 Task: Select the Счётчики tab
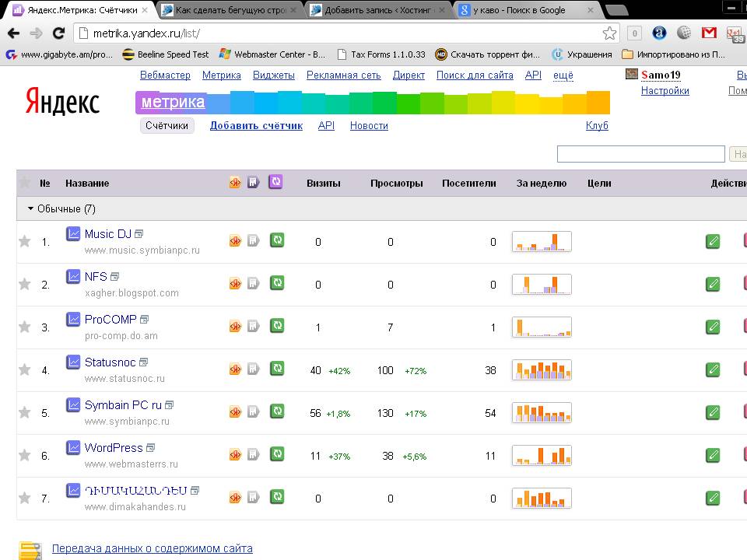coord(167,126)
